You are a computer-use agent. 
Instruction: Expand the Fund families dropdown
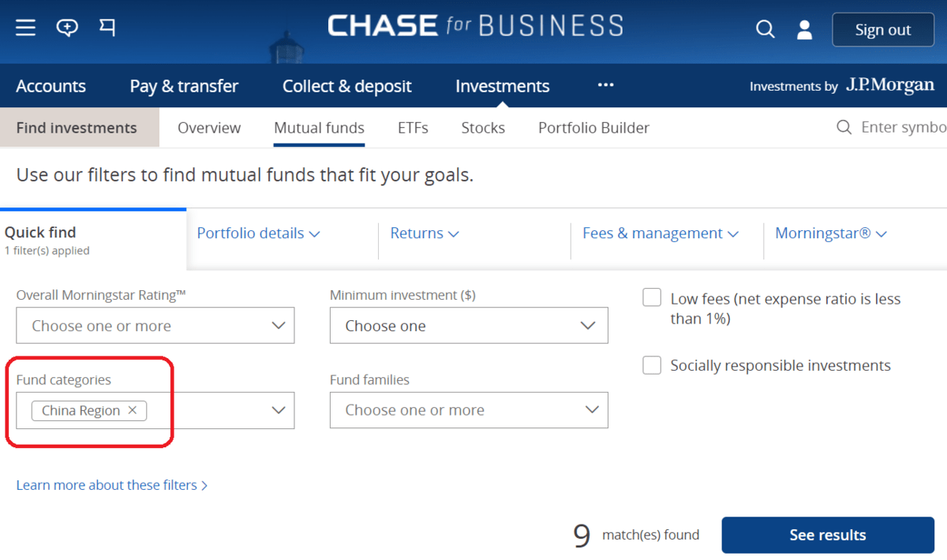point(469,410)
